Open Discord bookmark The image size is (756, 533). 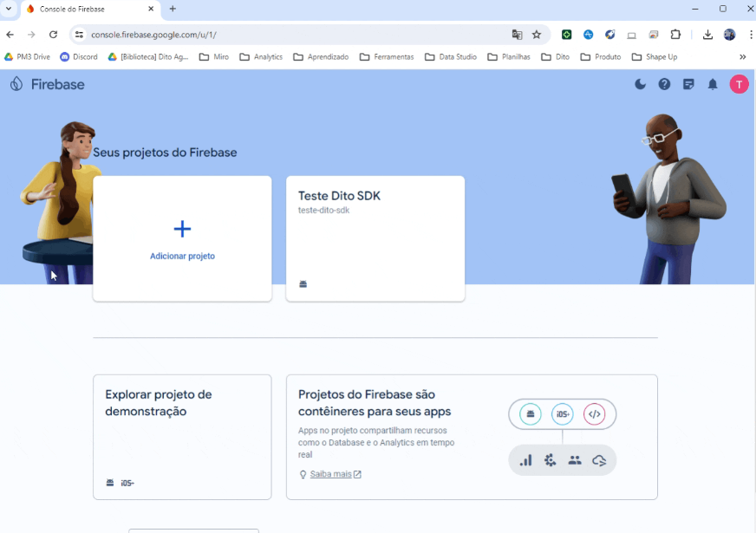tap(79, 57)
